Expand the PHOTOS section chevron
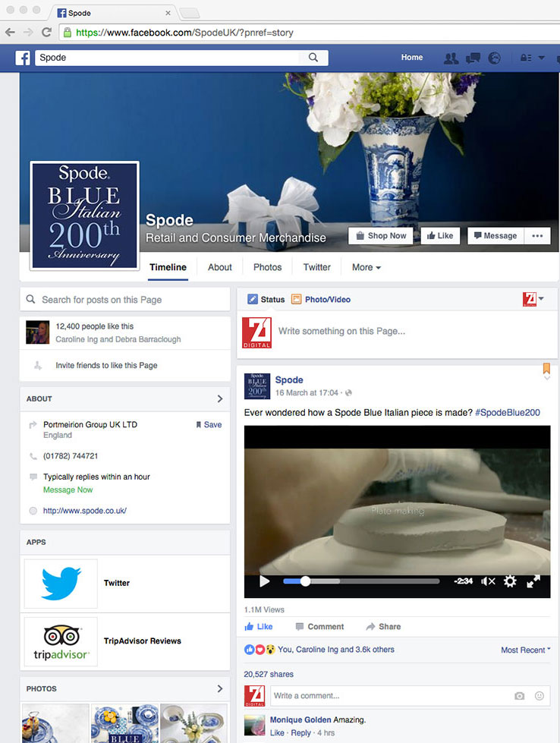 pyautogui.click(x=220, y=688)
